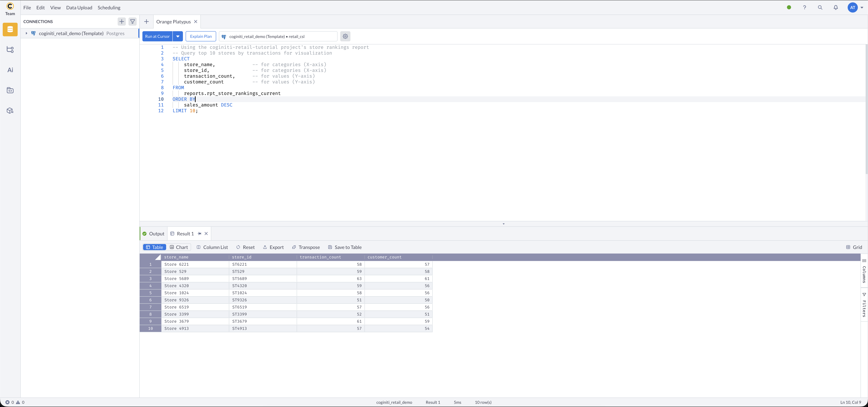
Task: Click the Explain Plan button
Action: point(201,36)
